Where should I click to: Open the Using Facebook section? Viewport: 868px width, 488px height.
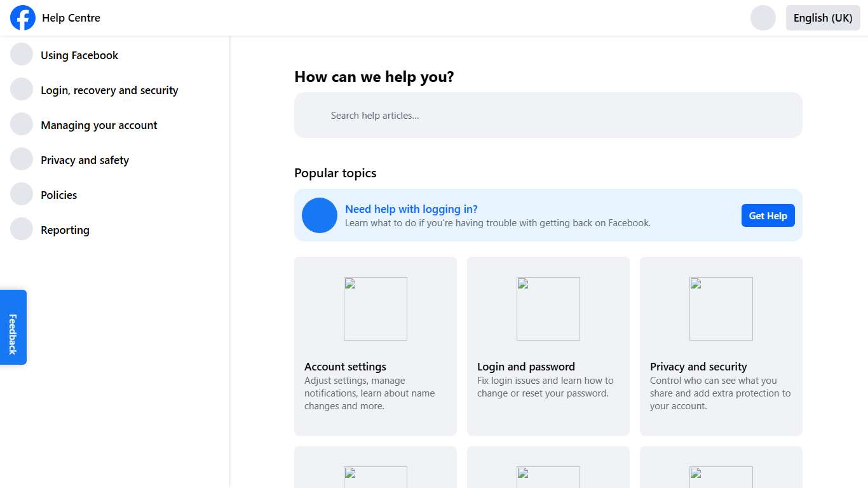(79, 55)
